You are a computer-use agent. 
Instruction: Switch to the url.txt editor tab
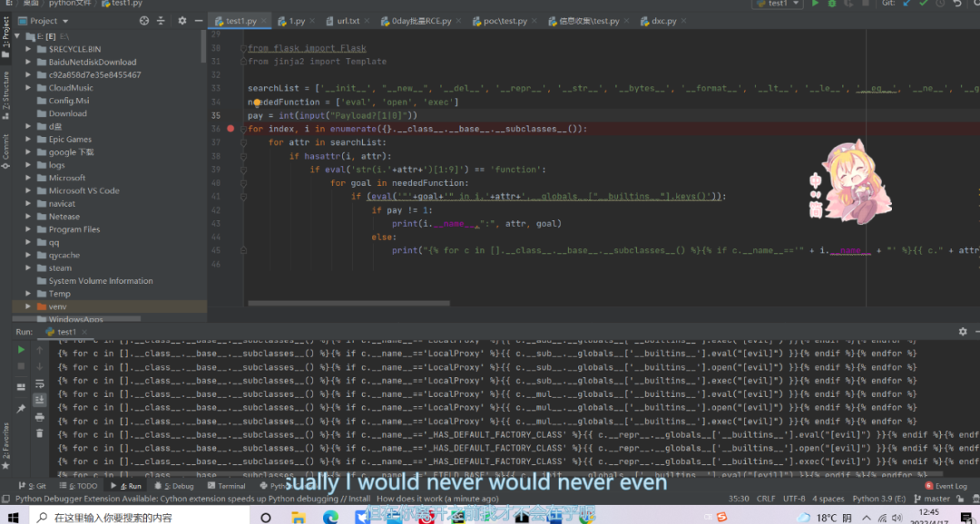(348, 21)
